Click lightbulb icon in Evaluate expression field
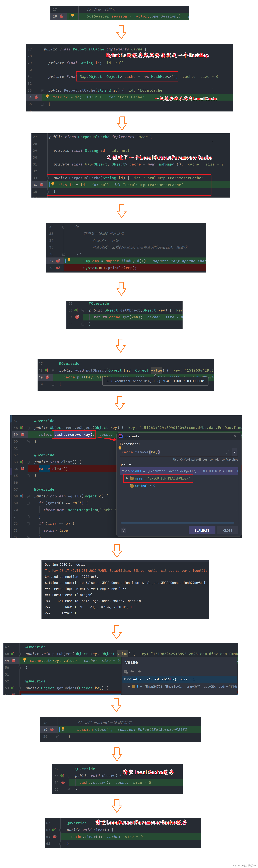The image size is (258, 868). pos(120,448)
